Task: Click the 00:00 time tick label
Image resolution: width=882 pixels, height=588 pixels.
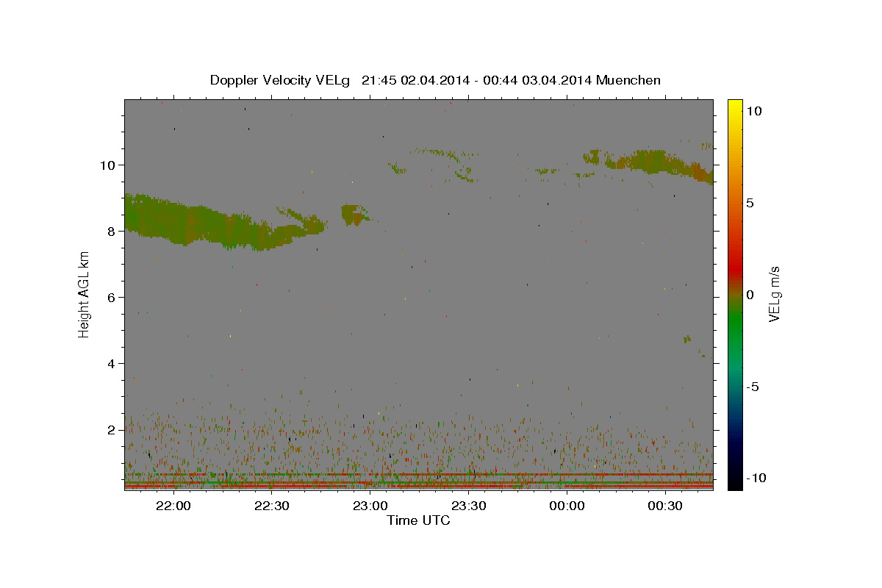Action: pos(567,506)
